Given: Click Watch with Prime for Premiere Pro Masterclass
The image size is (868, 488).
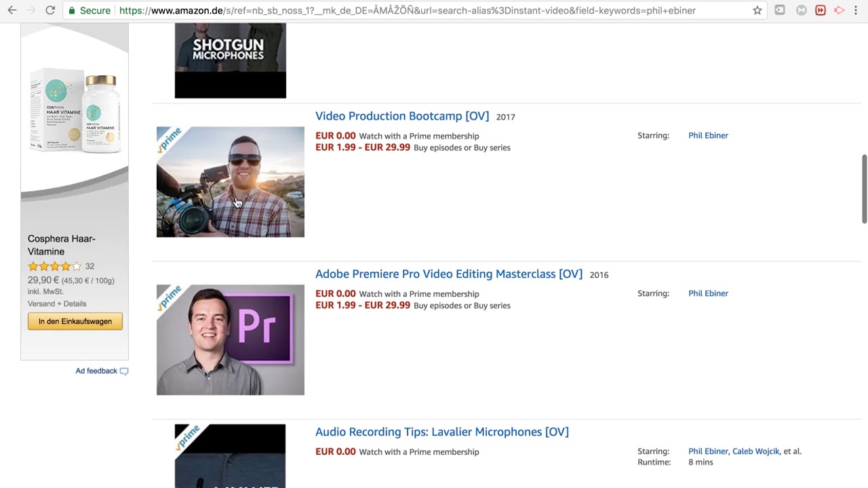Looking at the screenshot, I should coord(419,294).
